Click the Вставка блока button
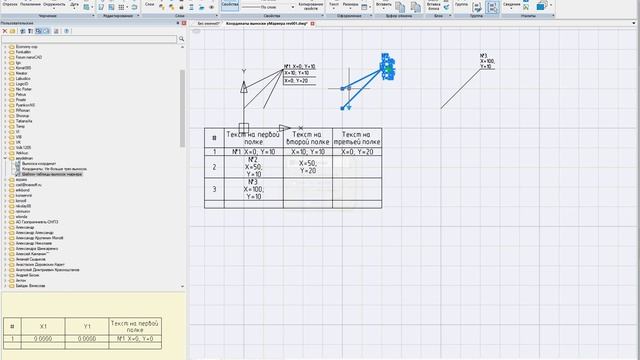The image size is (640, 360). [433, 6]
